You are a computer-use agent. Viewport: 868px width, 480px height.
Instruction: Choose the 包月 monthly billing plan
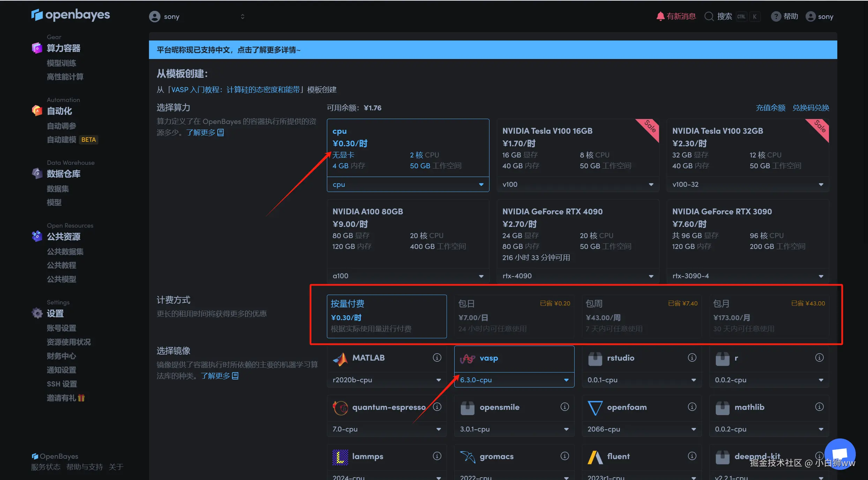(x=769, y=316)
